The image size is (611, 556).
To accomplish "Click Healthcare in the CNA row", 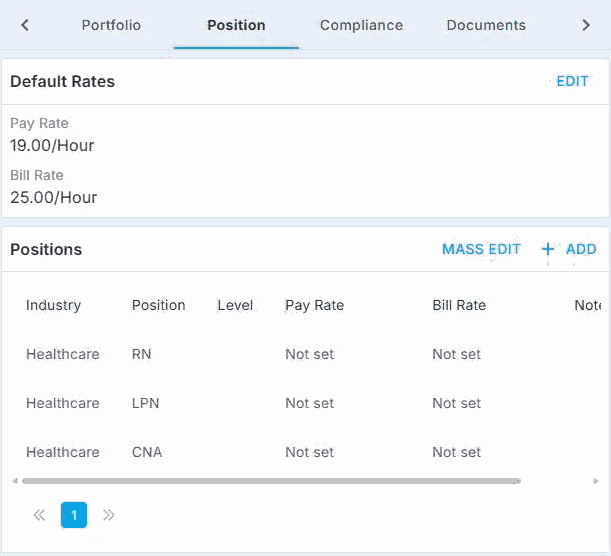I will tap(63, 452).
